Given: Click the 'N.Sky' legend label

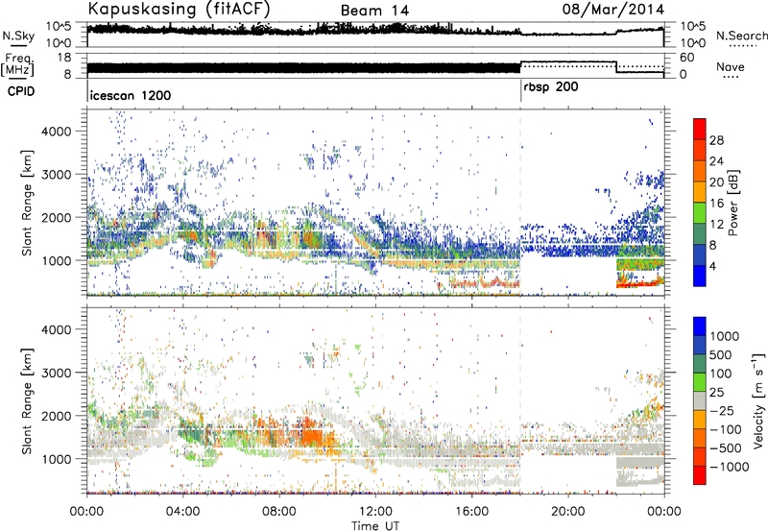Looking at the screenshot, I should point(18,36).
